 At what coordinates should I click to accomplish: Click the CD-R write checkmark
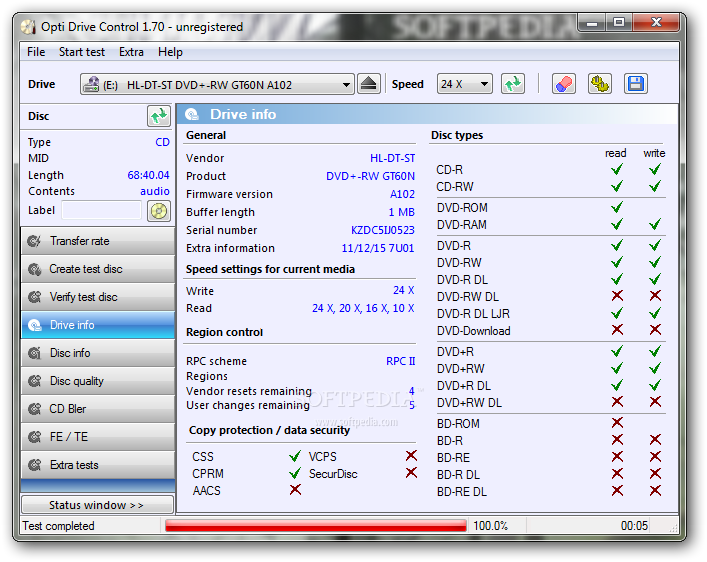point(655,170)
